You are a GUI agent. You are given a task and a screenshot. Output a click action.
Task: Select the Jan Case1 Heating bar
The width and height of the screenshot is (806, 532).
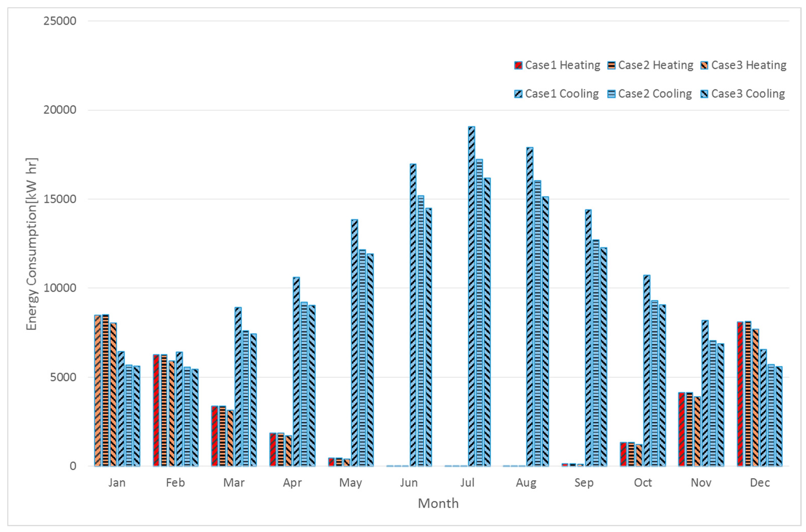98,390
